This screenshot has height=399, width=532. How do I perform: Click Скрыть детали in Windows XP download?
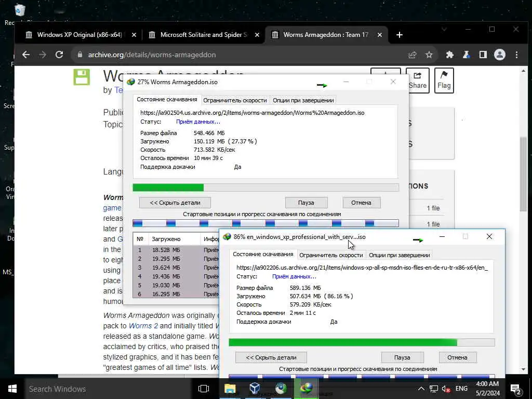tap(271, 357)
